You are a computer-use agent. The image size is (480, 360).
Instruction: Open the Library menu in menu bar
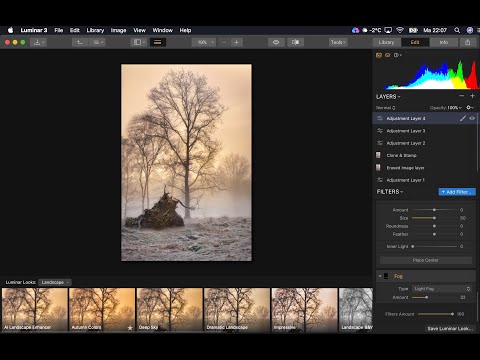95,30
